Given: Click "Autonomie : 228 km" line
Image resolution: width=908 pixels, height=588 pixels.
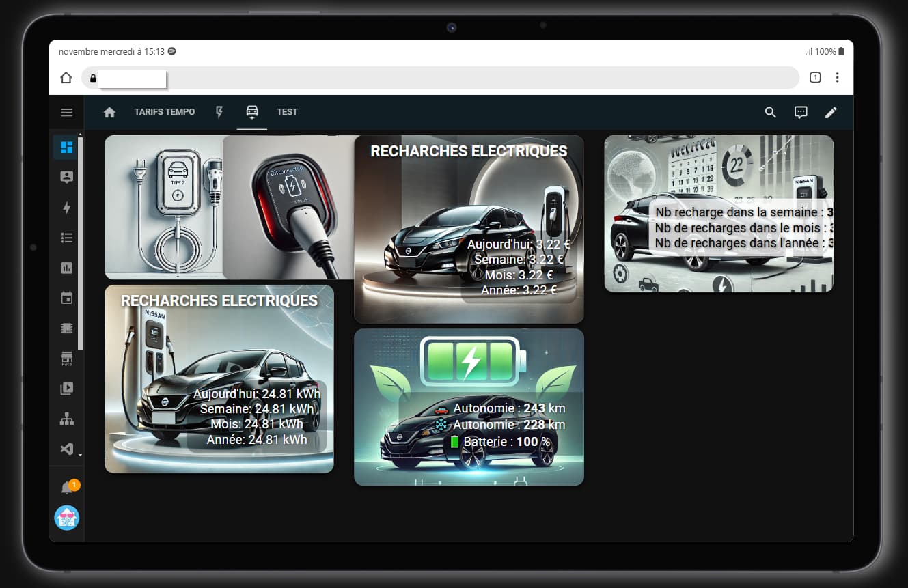Looking at the screenshot, I should [x=500, y=425].
